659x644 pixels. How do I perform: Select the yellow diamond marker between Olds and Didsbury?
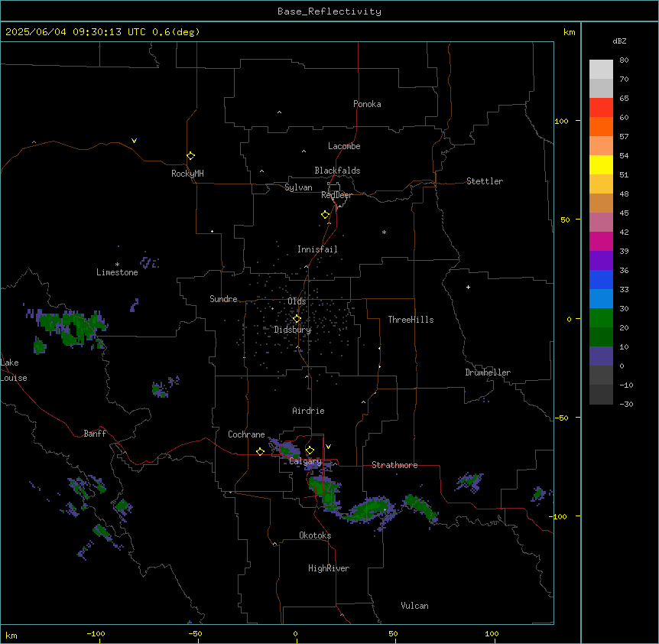click(x=297, y=319)
